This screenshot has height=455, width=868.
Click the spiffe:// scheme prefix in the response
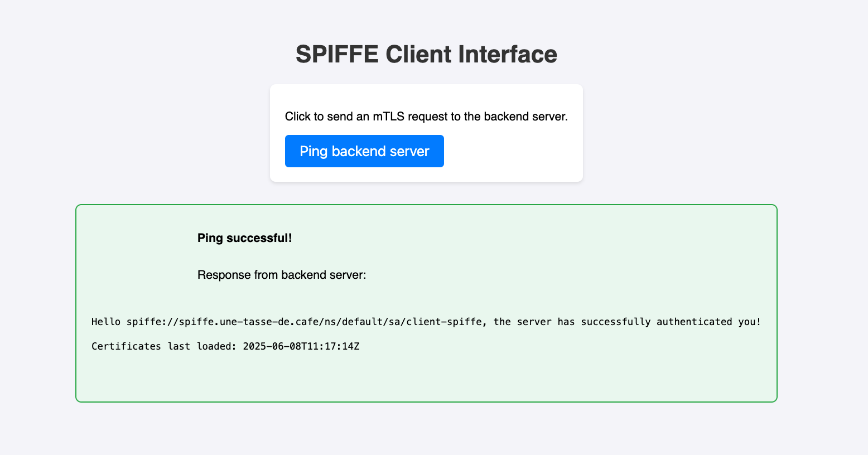point(152,322)
